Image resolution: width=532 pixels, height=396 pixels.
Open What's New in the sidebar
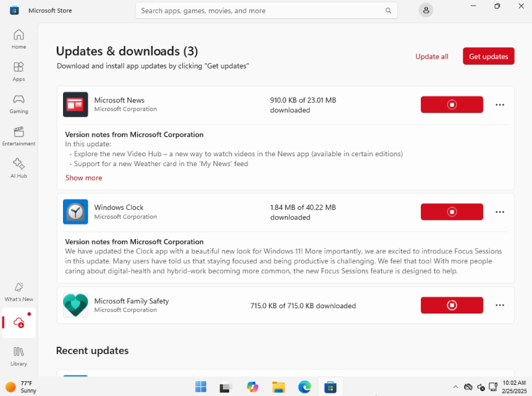(x=19, y=292)
